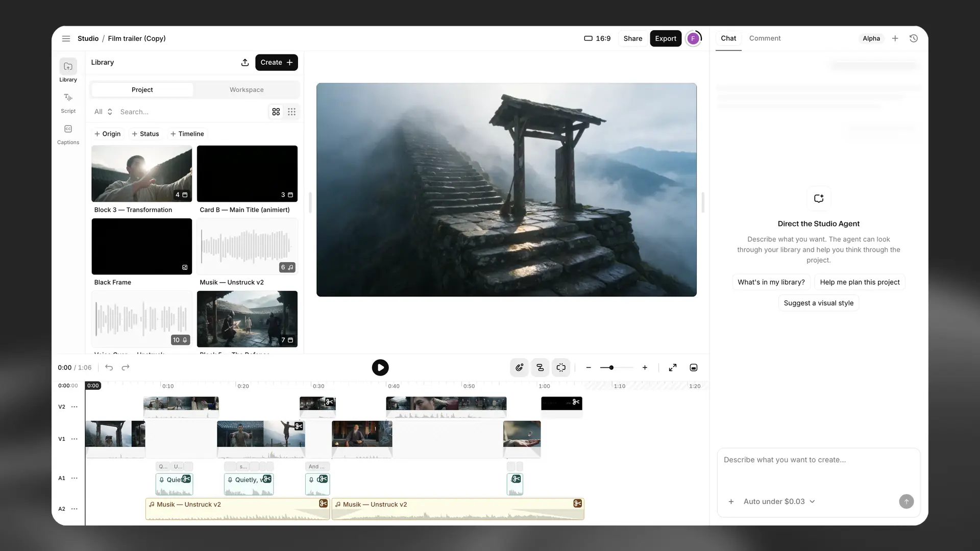Open chat history with the clock icon
Viewport: 980px width, 551px height.
click(914, 38)
